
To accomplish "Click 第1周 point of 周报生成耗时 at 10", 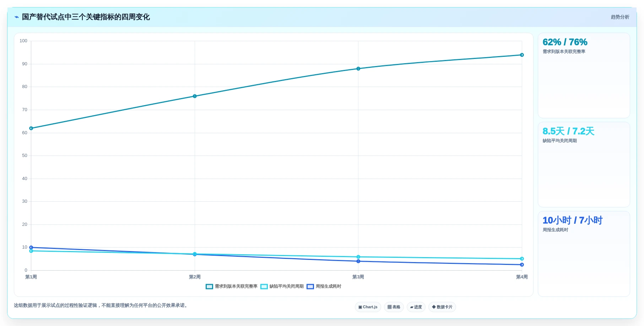I will point(31,248).
